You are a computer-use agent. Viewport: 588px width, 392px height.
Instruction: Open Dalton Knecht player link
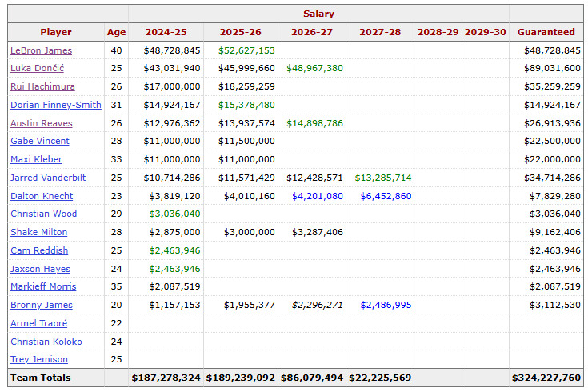click(42, 196)
